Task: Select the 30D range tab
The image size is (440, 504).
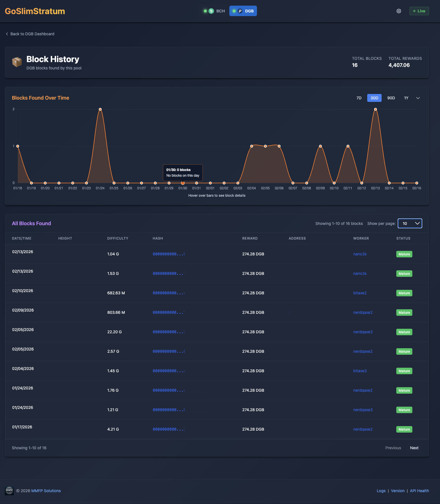Action: tap(374, 98)
